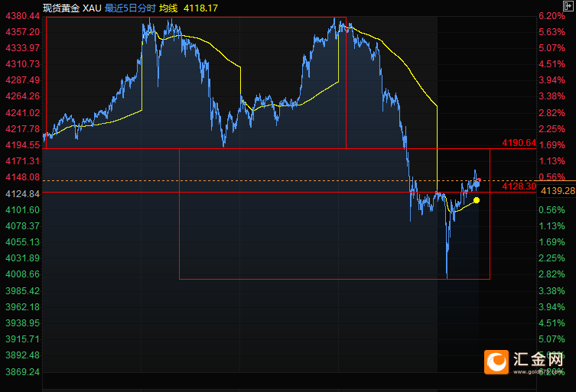Click the yellow dot on the average line
The height and width of the screenshot is (392, 576).
pos(477,200)
